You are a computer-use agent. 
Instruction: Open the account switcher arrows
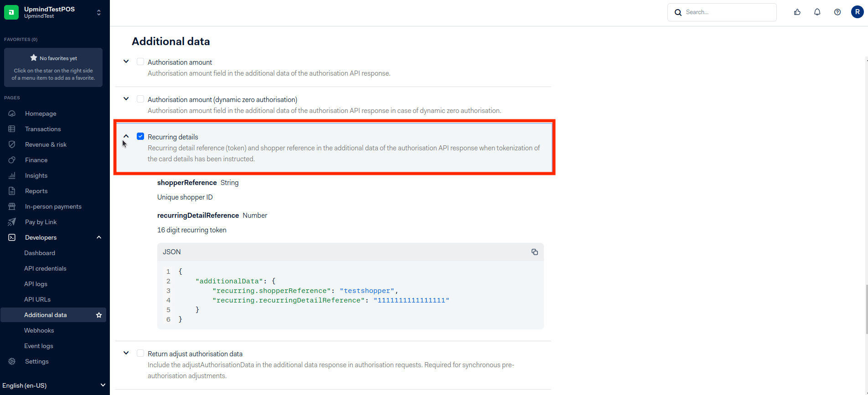coord(99,13)
